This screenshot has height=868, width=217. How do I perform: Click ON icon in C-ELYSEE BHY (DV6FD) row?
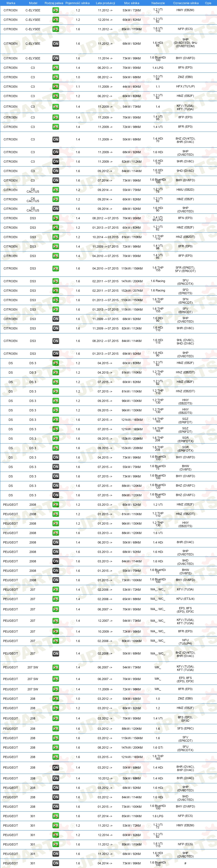pos(55,58)
